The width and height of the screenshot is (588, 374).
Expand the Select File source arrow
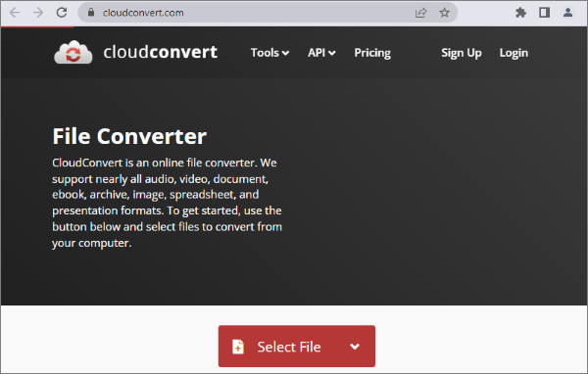(x=355, y=347)
